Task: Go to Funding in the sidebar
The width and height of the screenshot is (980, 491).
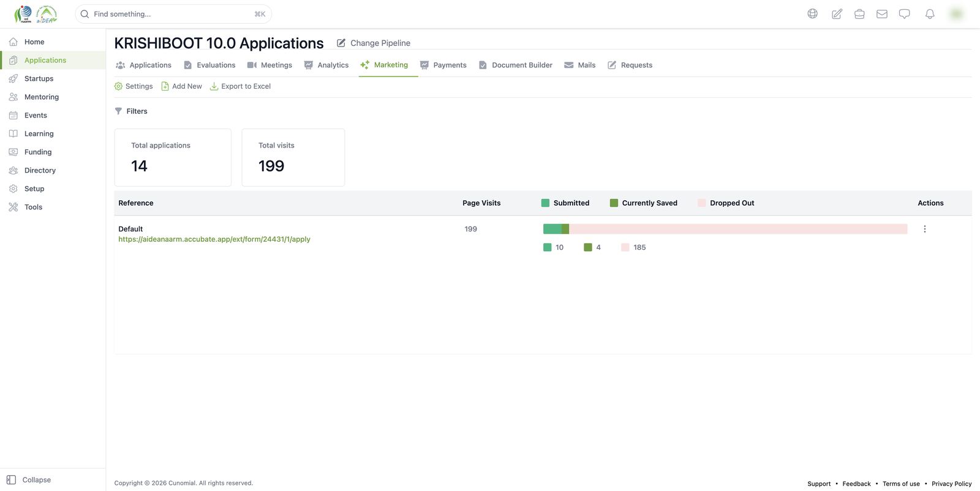Action: tap(53, 152)
